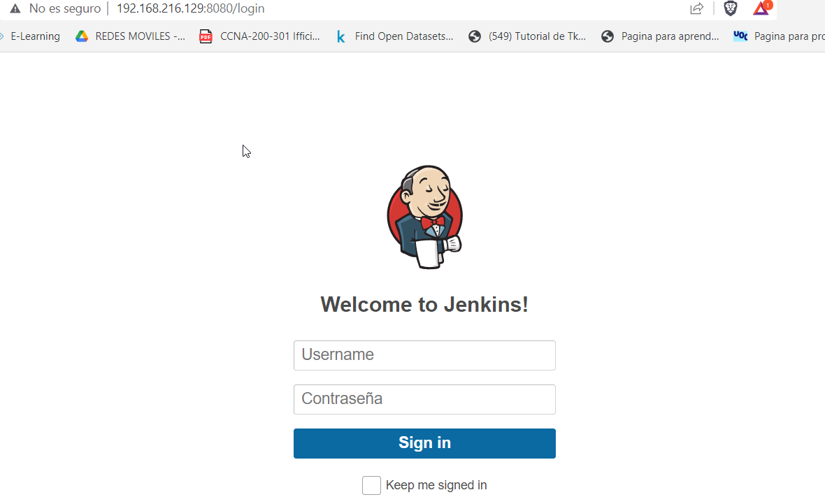The width and height of the screenshot is (825, 504).
Task: Click the Username input field
Action: [x=424, y=355]
